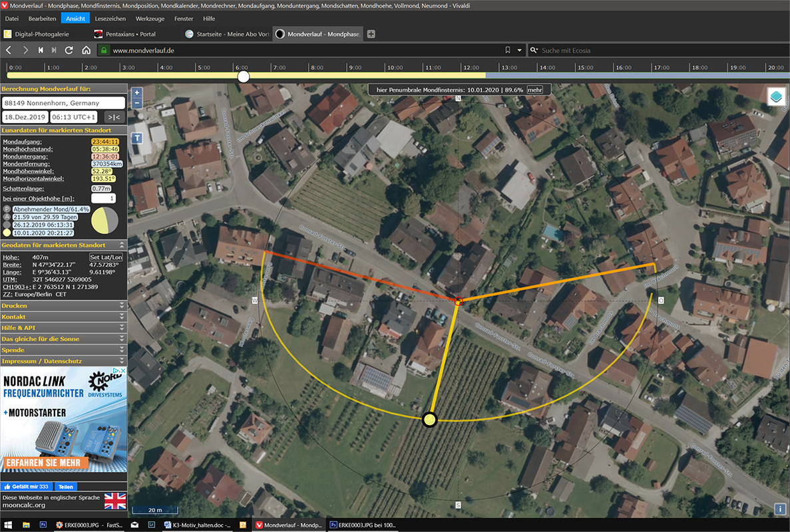Click the 18:00 mark on the timeline
The height and width of the screenshot is (532, 790).
(x=699, y=67)
